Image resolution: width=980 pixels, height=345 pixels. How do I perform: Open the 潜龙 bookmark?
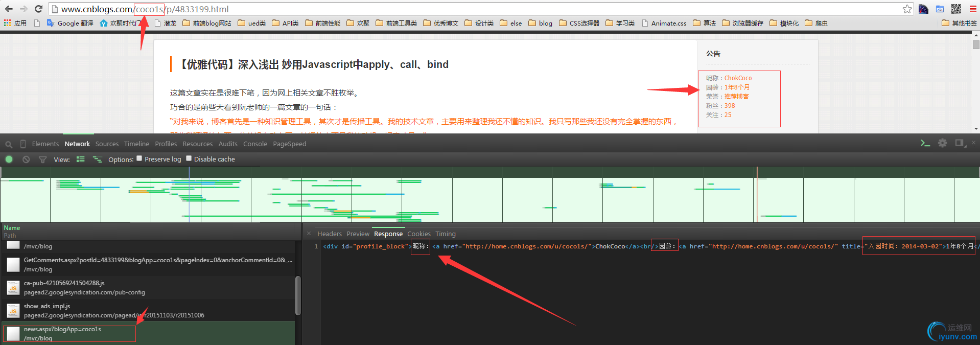click(165, 23)
